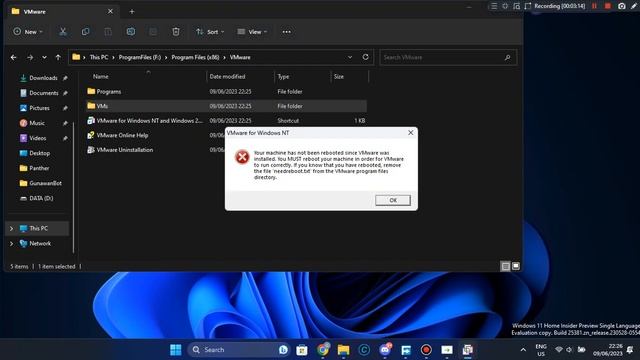The image size is (640, 360).
Task: Expand recent locations chevron beside forward arrow
Action: point(44,58)
